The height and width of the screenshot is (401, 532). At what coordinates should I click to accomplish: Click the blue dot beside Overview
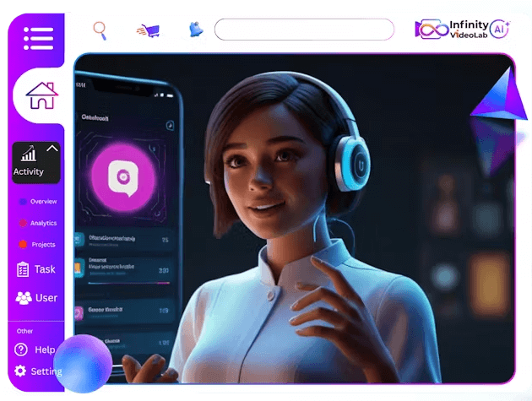[x=23, y=202]
